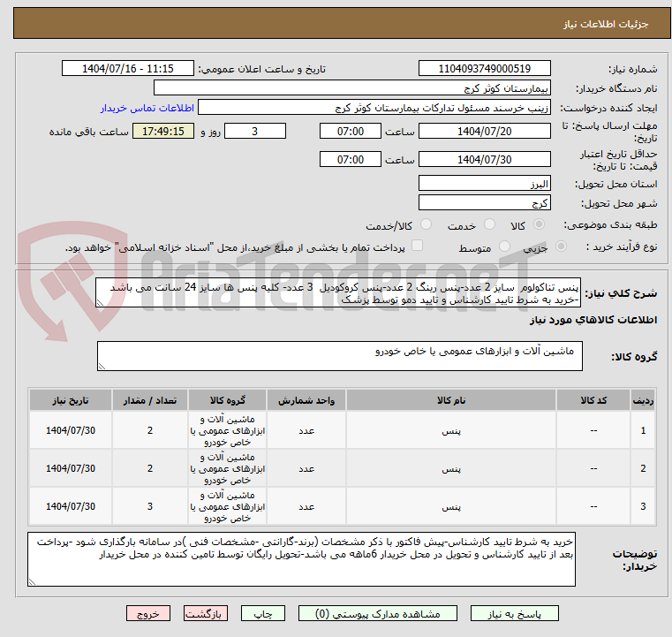Toggle the treasury bonds payment checkbox

(x=418, y=246)
